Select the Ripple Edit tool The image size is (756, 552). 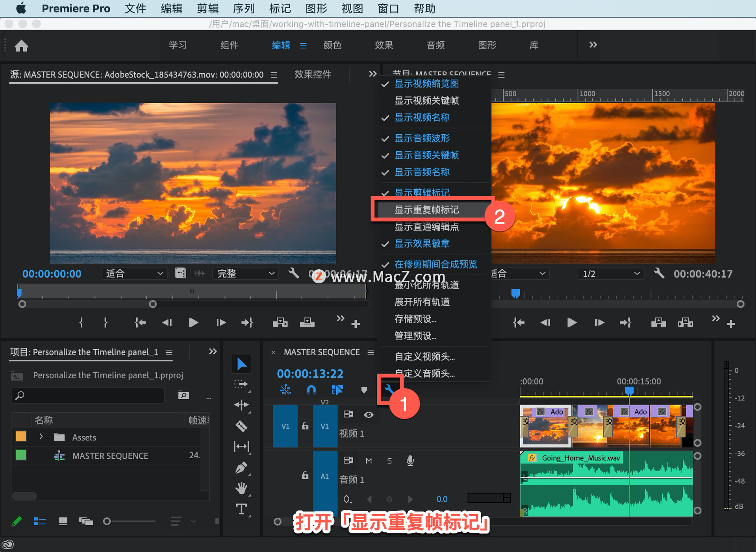[x=241, y=405]
